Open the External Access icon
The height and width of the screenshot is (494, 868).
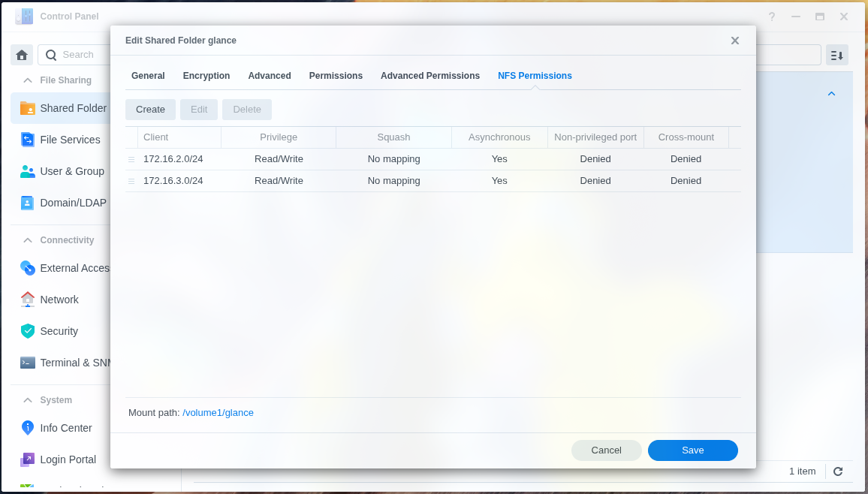coord(27,268)
